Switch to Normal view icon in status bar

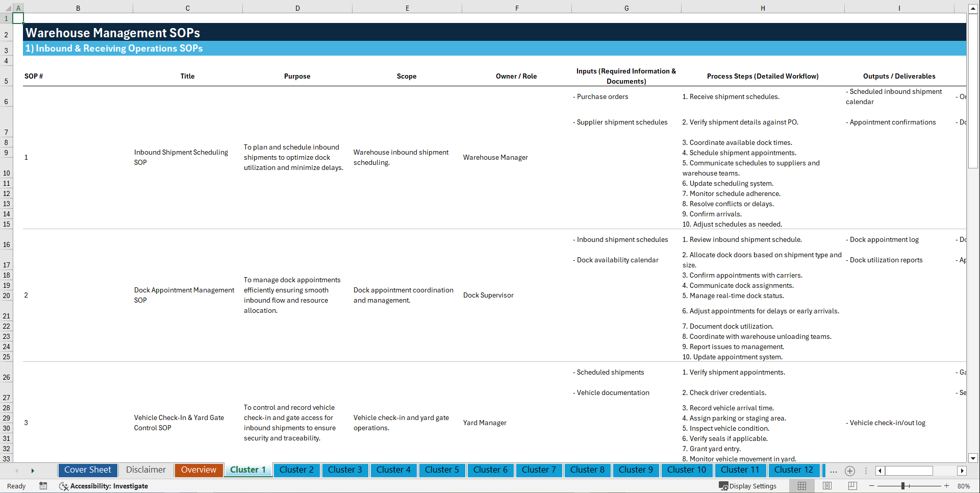pyautogui.click(x=801, y=486)
